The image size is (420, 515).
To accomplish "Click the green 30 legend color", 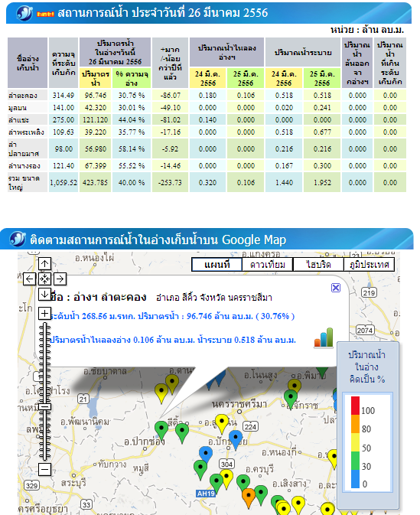I will pyautogui.click(x=355, y=461).
